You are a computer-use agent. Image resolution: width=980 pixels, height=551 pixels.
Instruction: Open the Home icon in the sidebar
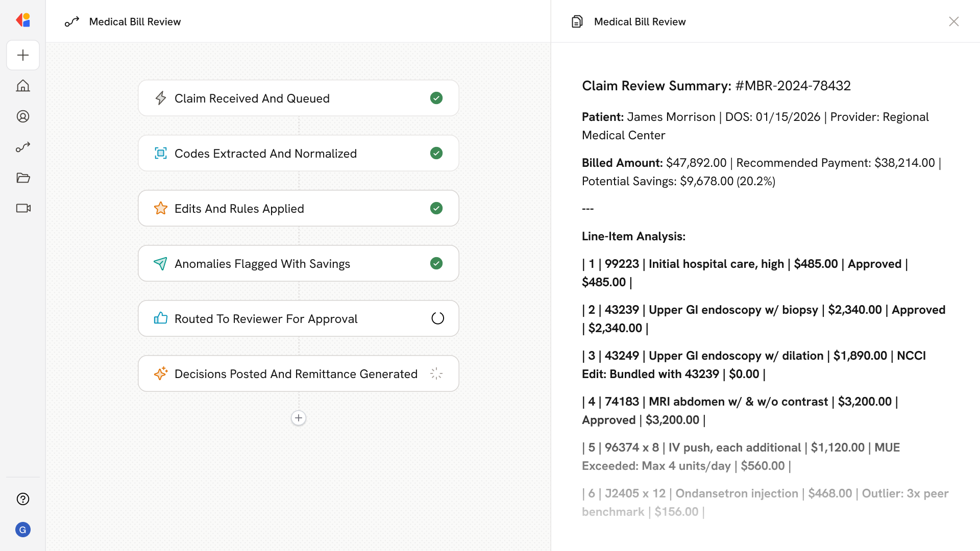23,86
